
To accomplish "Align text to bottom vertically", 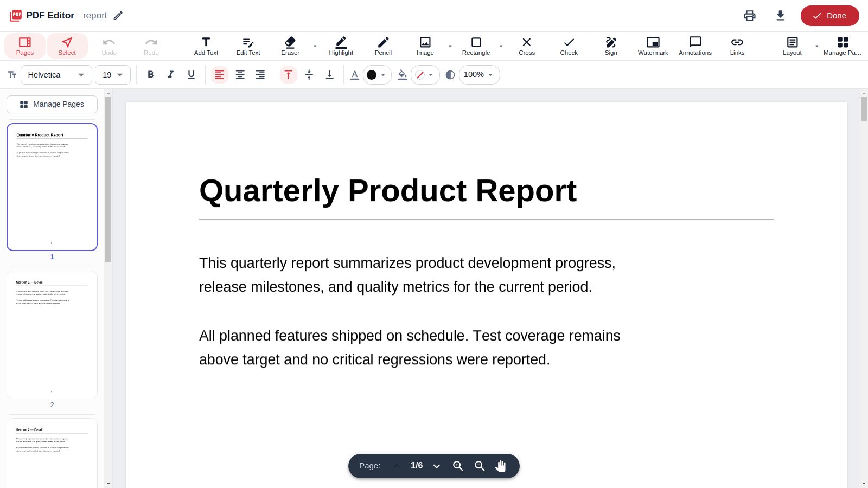I will coord(329,75).
